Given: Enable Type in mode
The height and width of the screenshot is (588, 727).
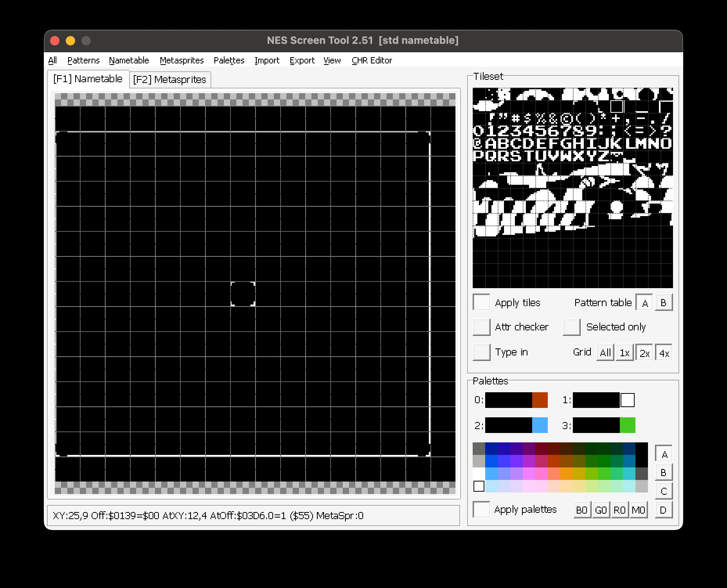Looking at the screenshot, I should pyautogui.click(x=481, y=352).
